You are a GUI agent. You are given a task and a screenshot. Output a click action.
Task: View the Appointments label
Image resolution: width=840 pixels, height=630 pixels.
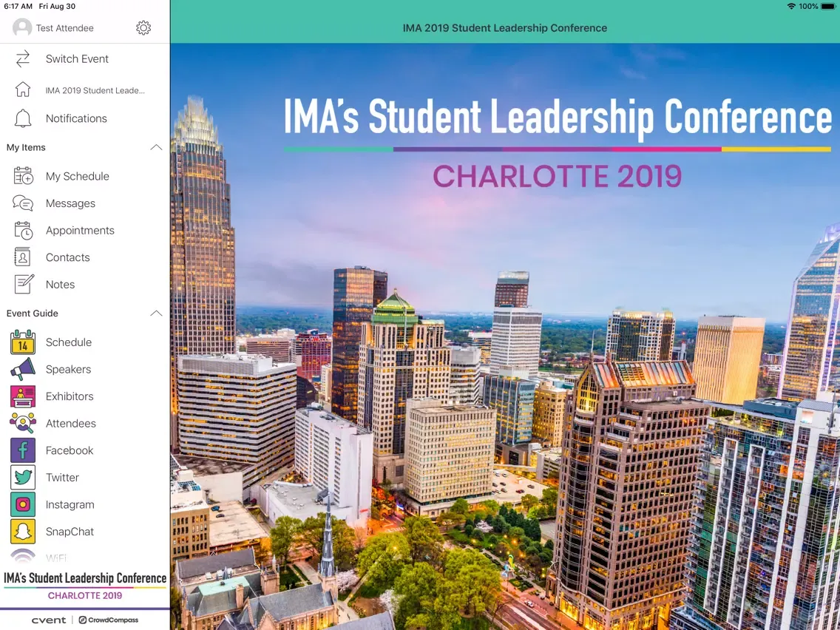[80, 231]
